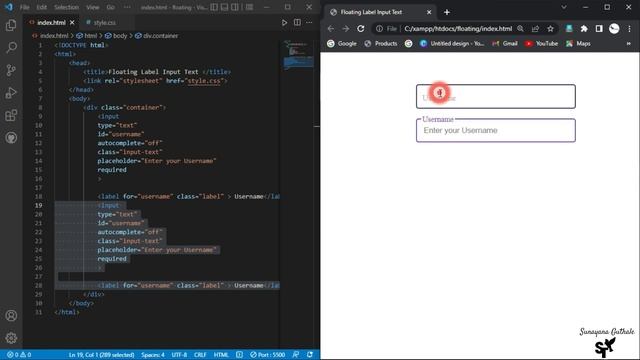Open the YouTube bookmark
Screen dimensions: 640x360
tap(541, 43)
